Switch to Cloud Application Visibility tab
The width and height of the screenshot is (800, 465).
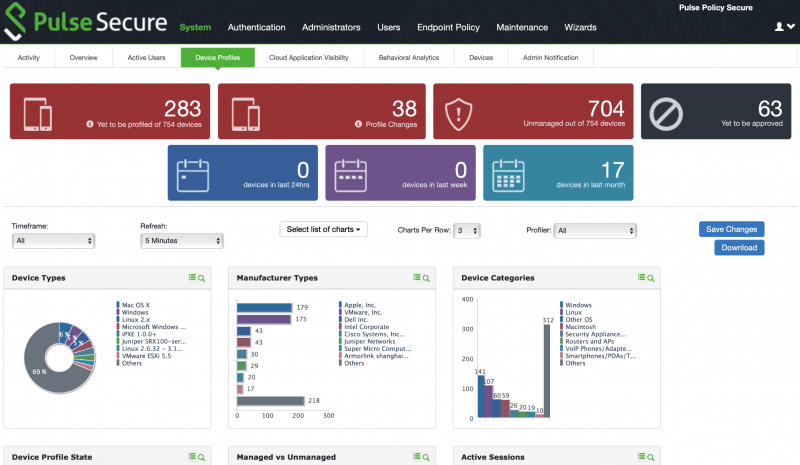pos(309,58)
